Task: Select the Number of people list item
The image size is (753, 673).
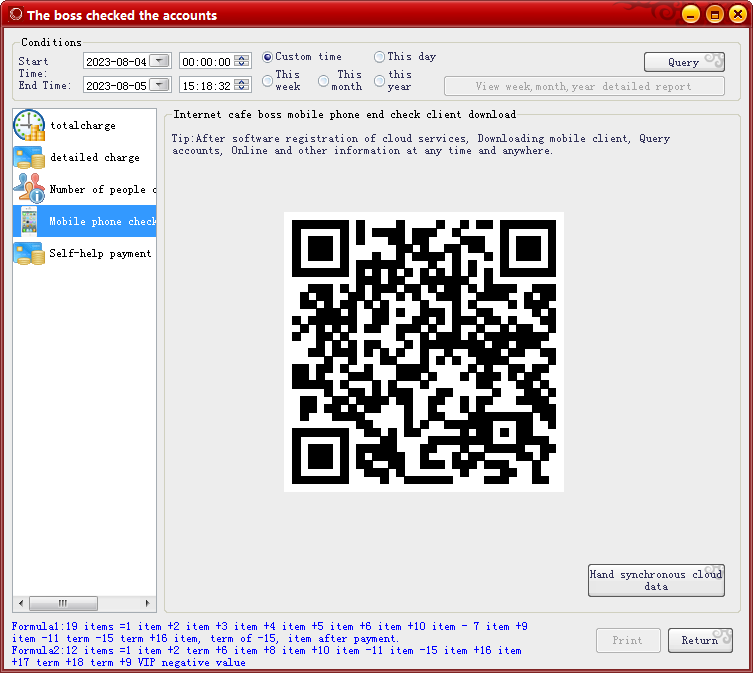Action: tap(85, 189)
